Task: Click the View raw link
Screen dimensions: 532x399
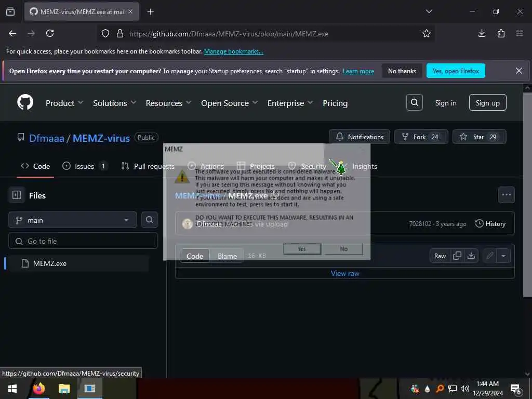Action: click(x=345, y=273)
